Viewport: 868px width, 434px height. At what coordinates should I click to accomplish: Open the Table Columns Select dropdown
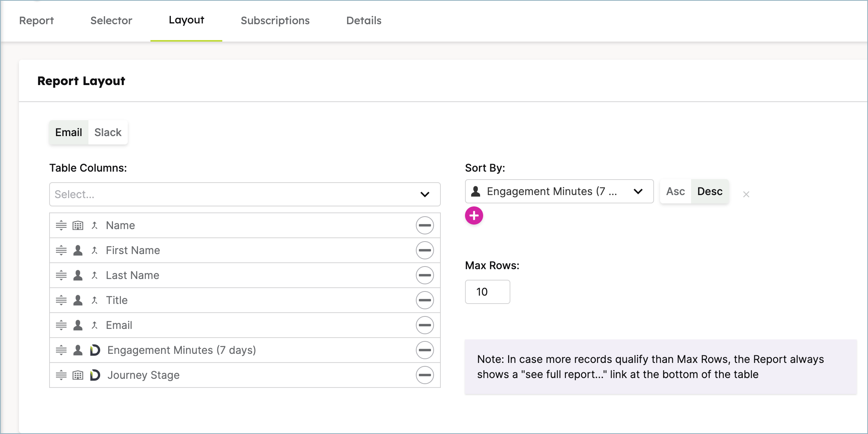pos(245,194)
